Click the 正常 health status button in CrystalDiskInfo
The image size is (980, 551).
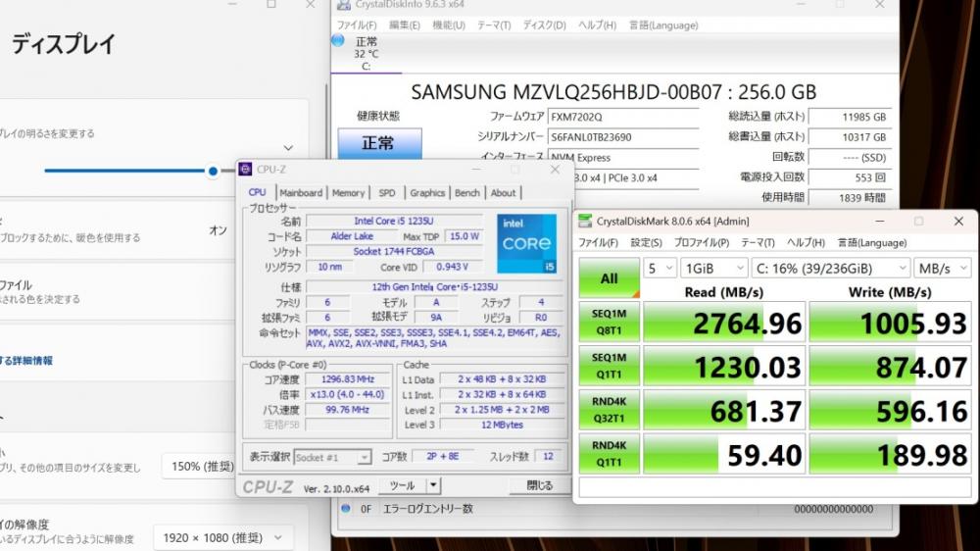click(379, 143)
